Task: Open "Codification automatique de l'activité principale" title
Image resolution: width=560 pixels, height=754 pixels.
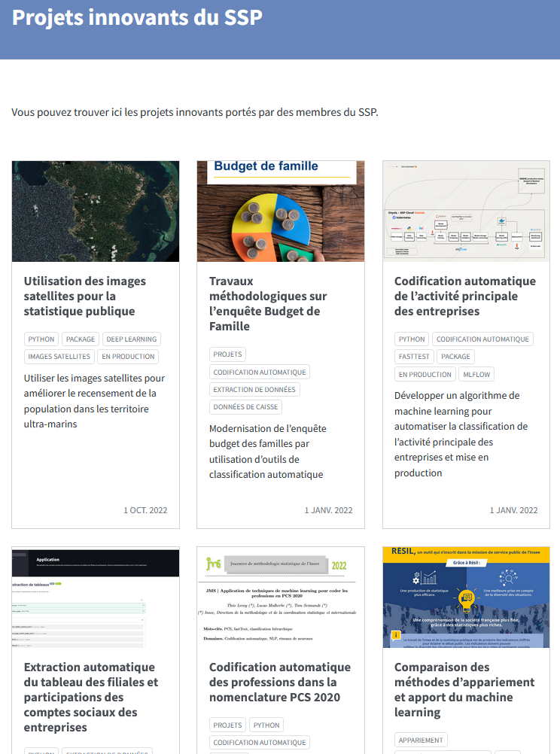Action: point(465,296)
